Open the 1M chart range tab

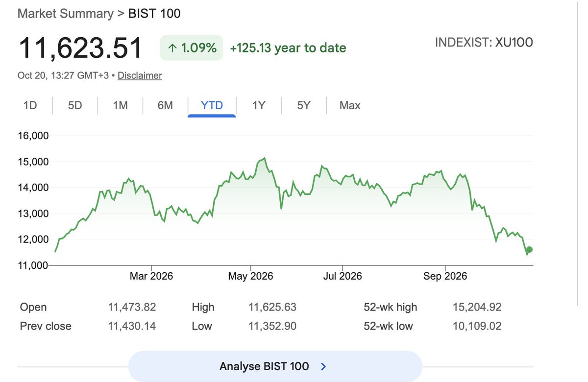120,105
